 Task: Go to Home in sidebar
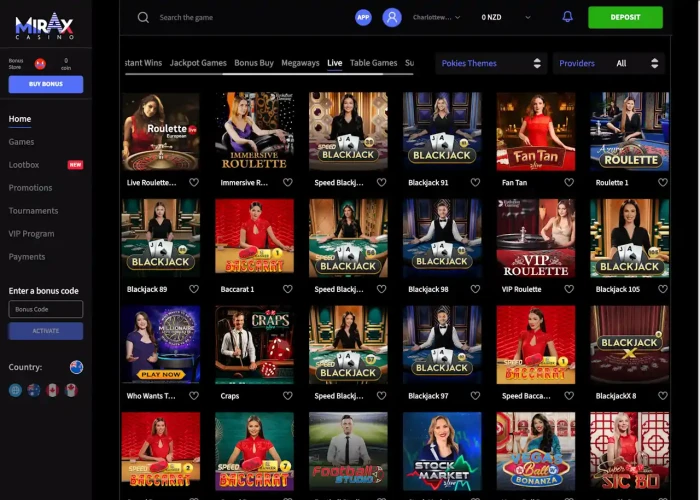tap(20, 119)
